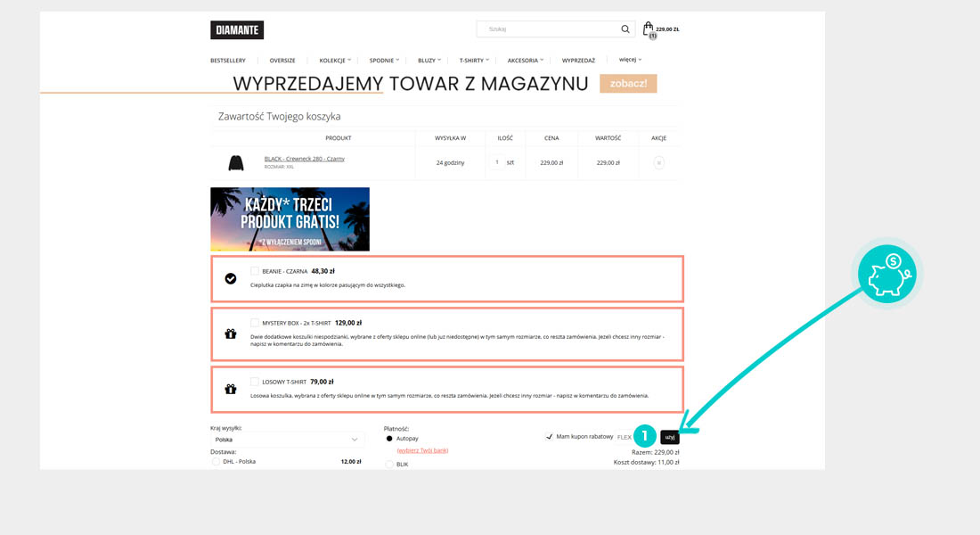Open the Wyprzedaż menu item
Viewport: 980px width, 535px height.
pos(578,60)
